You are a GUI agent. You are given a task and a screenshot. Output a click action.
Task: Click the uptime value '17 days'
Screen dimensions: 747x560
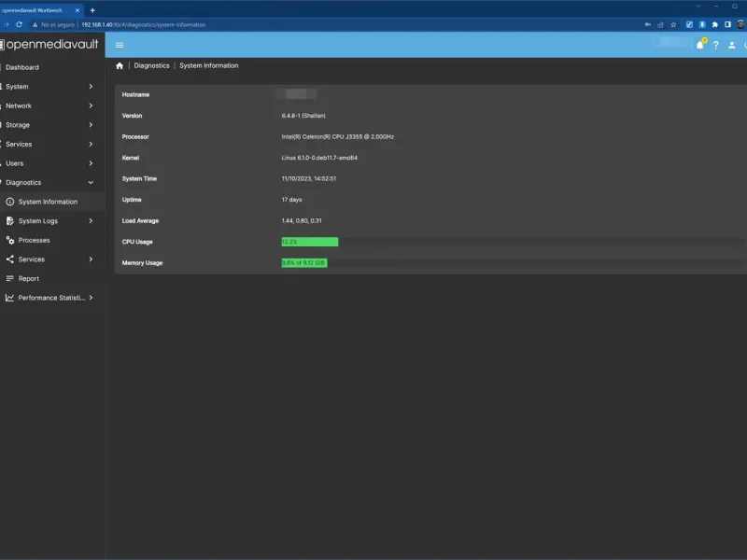[291, 200]
